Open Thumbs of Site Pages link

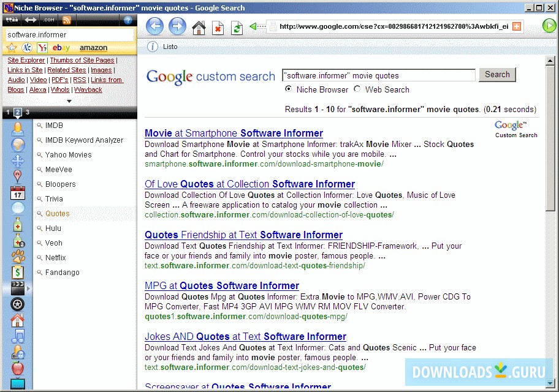(82, 60)
